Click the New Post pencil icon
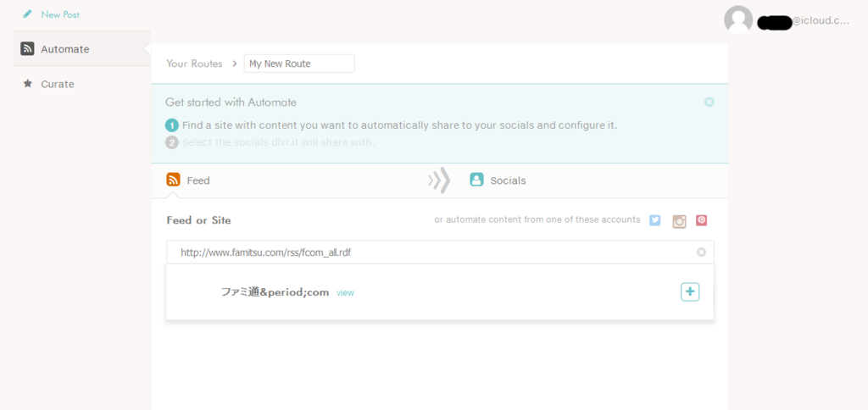868x410 pixels. tap(28, 14)
